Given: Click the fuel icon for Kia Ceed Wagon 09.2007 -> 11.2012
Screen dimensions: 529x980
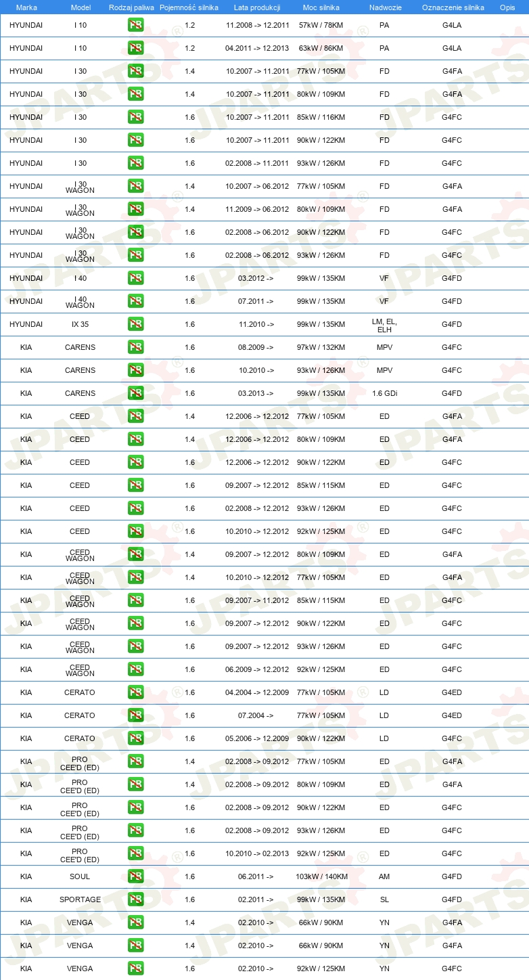Looking at the screenshot, I should tap(135, 600).
